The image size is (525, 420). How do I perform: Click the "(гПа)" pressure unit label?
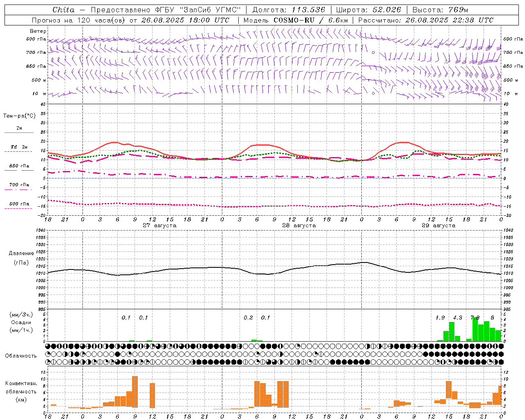21,263
